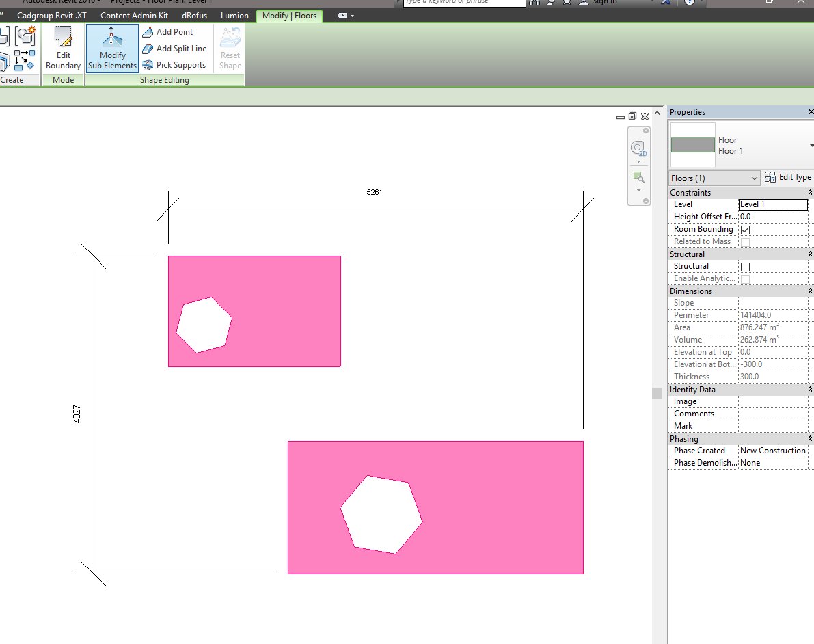The height and width of the screenshot is (644, 814).
Task: Expand the Floor type selector dropdown
Action: 811,146
